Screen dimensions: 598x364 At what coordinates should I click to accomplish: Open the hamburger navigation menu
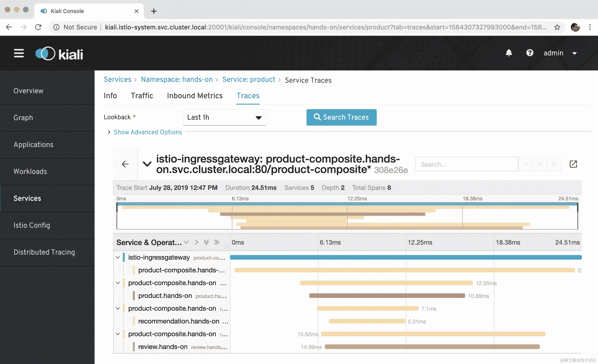tap(19, 53)
